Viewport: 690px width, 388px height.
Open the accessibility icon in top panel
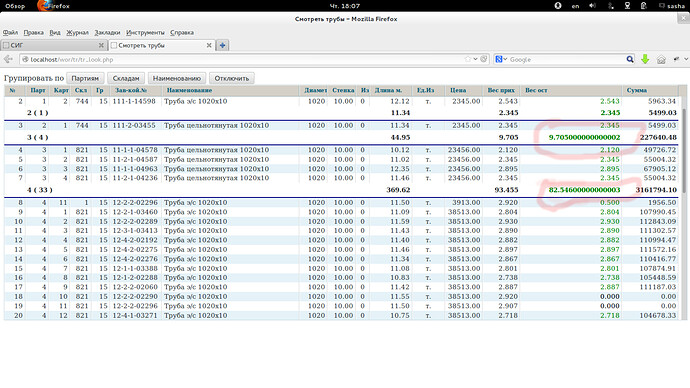[x=558, y=6]
